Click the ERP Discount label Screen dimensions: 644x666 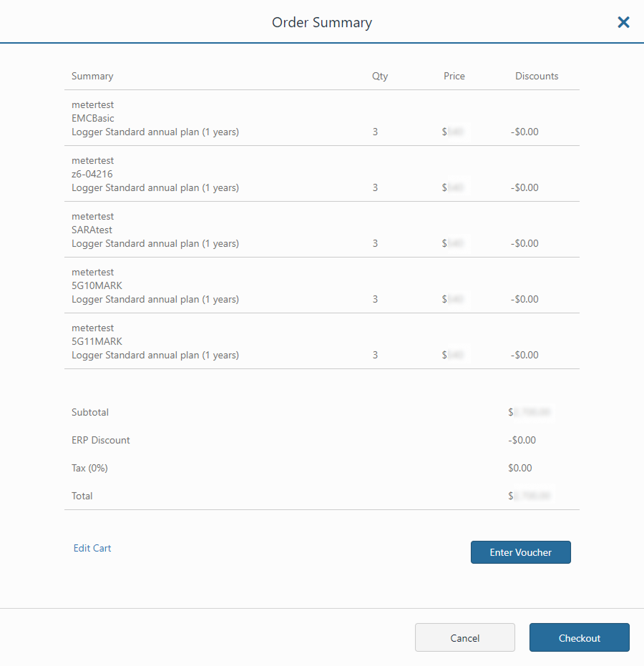click(x=101, y=440)
